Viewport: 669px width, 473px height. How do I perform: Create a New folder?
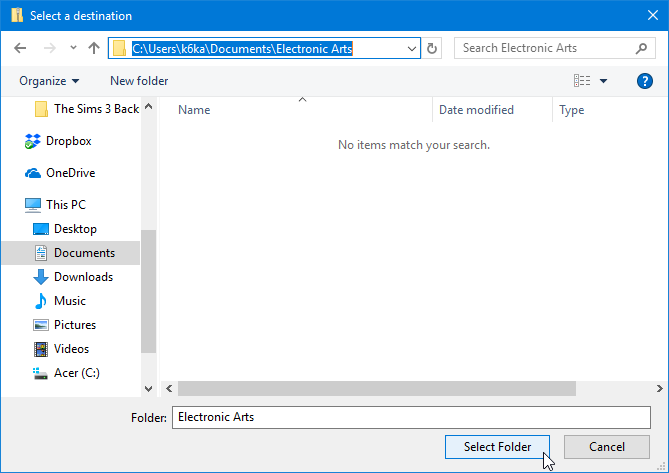point(139,81)
